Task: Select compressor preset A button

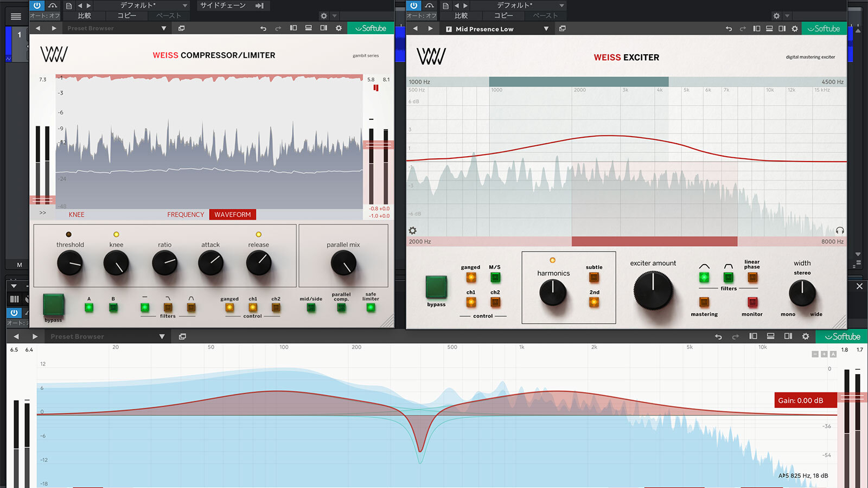Action: click(89, 308)
